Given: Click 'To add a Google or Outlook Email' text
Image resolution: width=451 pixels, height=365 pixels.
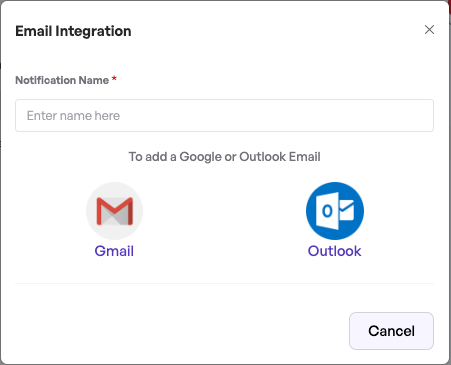Looking at the screenshot, I should 224,157.
